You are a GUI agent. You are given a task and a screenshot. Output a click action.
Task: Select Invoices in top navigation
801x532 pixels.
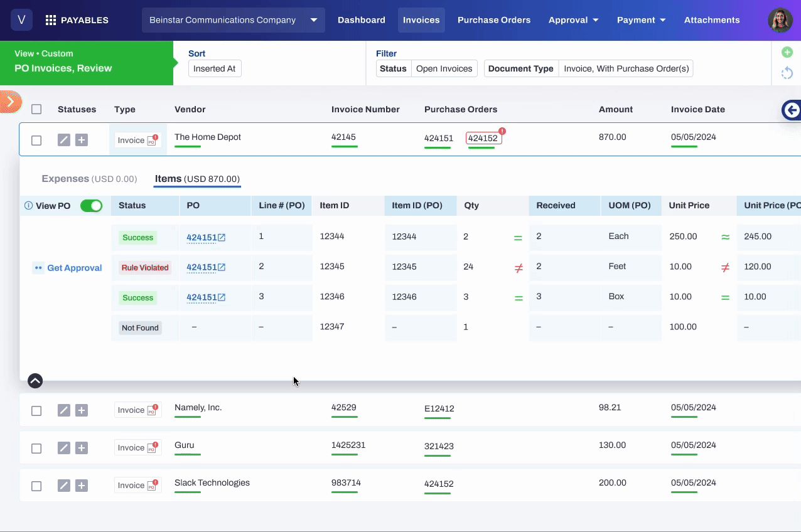(421, 20)
